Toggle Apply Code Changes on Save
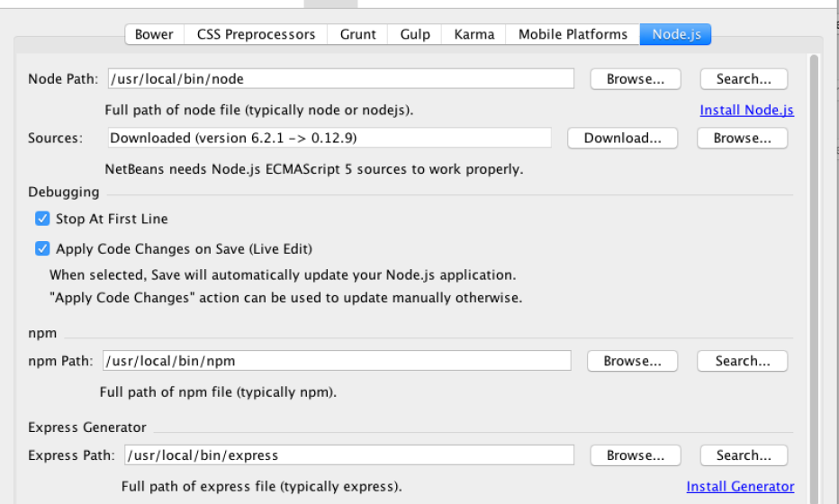This screenshot has height=504, width=839. 42,248
